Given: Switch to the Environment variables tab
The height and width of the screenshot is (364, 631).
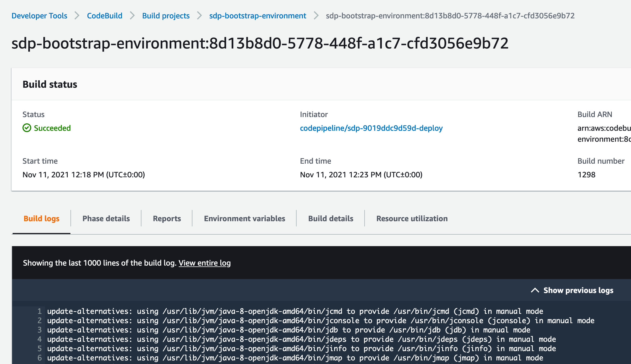Looking at the screenshot, I should [x=245, y=218].
